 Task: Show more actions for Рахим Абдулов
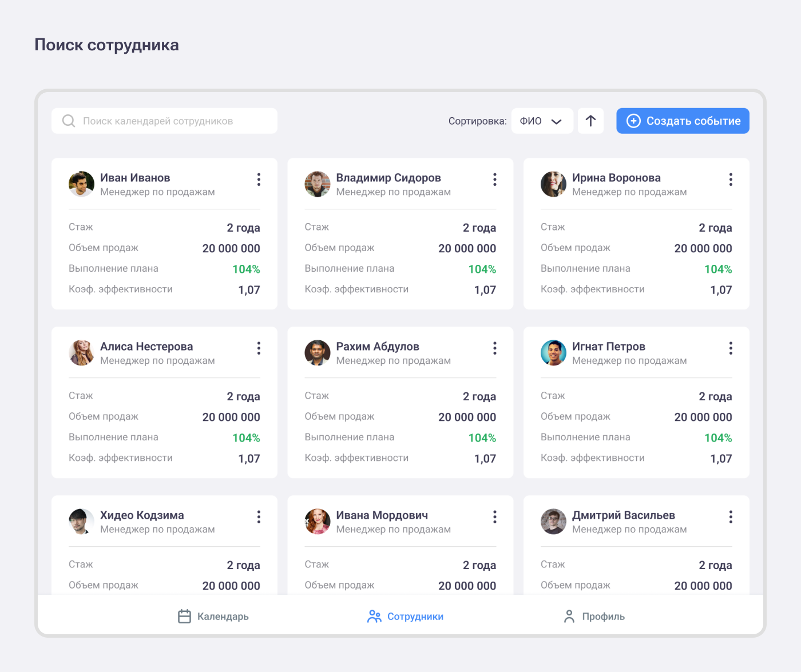click(x=495, y=348)
